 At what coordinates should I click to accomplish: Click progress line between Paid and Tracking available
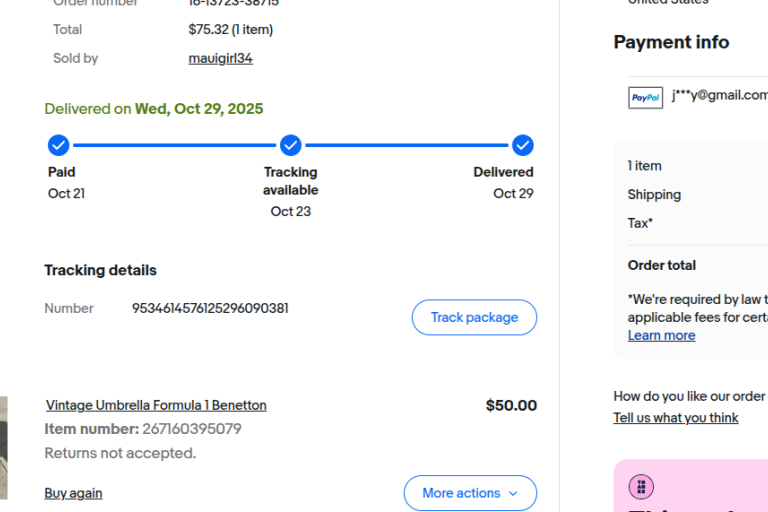pos(175,146)
